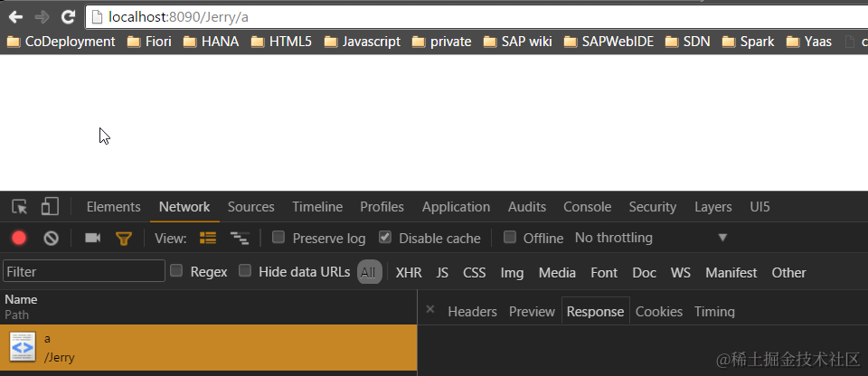868x376 pixels.
Task: Open the Cookies tab of request details
Action: [659, 311]
